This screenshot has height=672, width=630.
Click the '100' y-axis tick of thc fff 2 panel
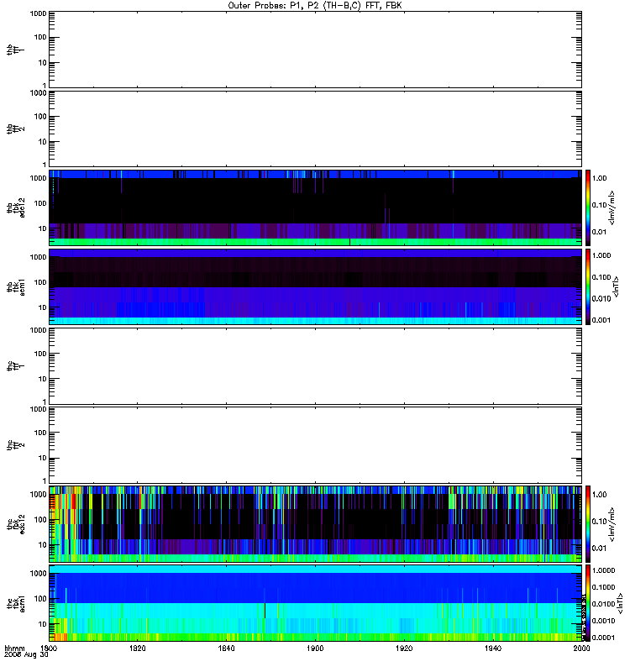40,433
